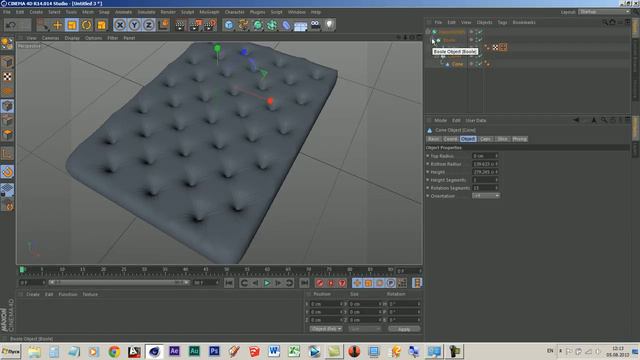The image size is (640, 360).
Task: Open the Character menu
Action: point(235,12)
